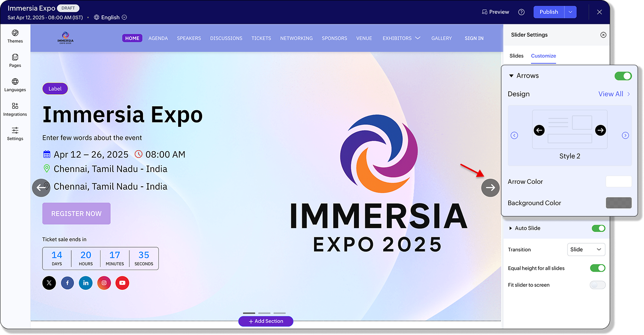644x335 pixels.
Task: Click the Preview button
Action: pyautogui.click(x=496, y=12)
